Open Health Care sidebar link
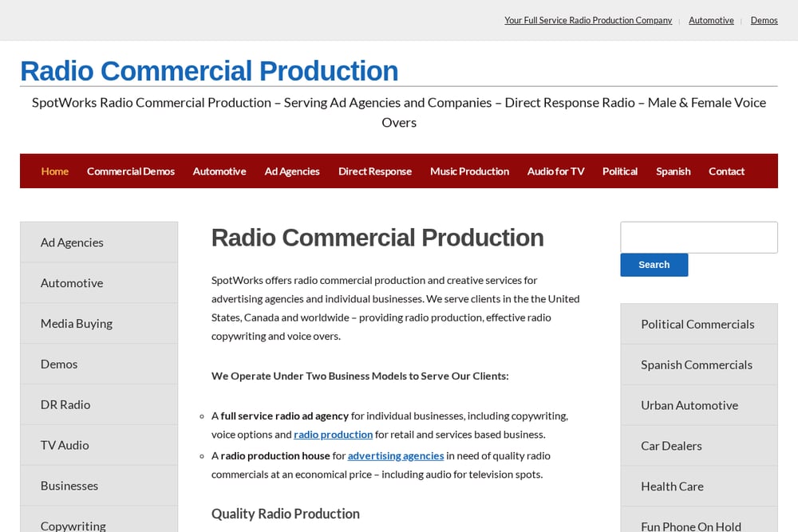This screenshot has height=532, width=798. point(699,487)
